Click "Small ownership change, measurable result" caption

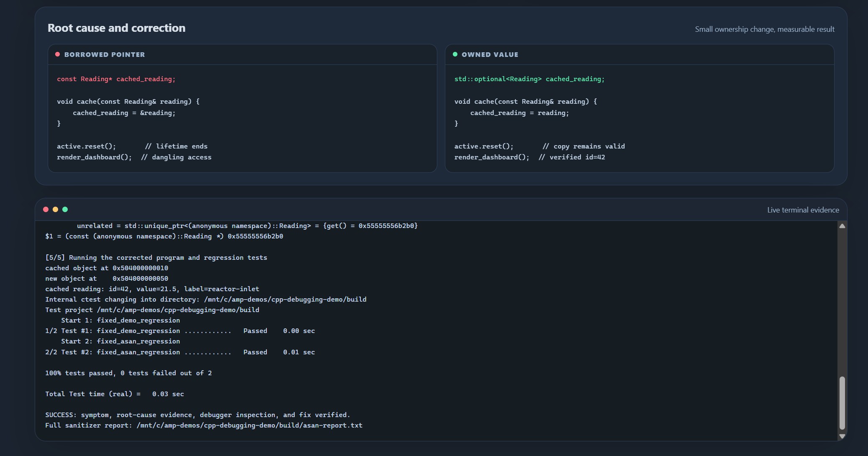coord(765,29)
